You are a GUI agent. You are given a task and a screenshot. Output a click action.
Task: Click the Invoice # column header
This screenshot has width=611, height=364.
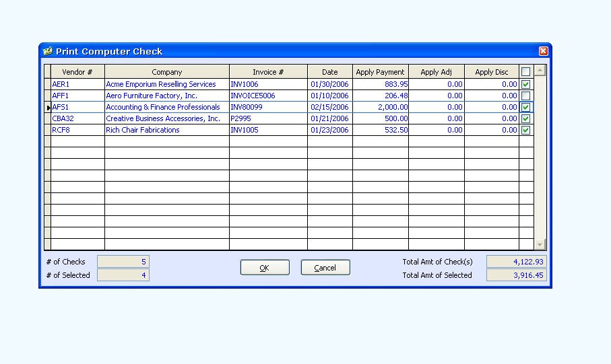pyautogui.click(x=268, y=72)
